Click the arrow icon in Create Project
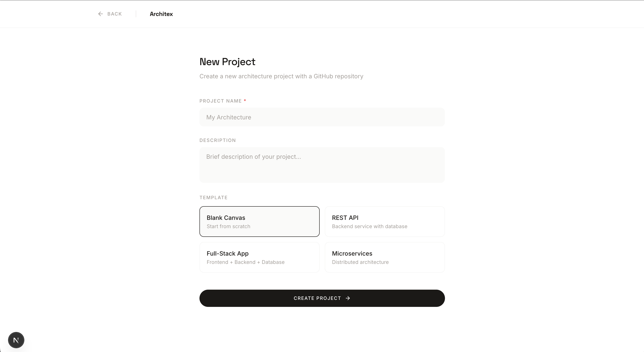 [x=348, y=298]
